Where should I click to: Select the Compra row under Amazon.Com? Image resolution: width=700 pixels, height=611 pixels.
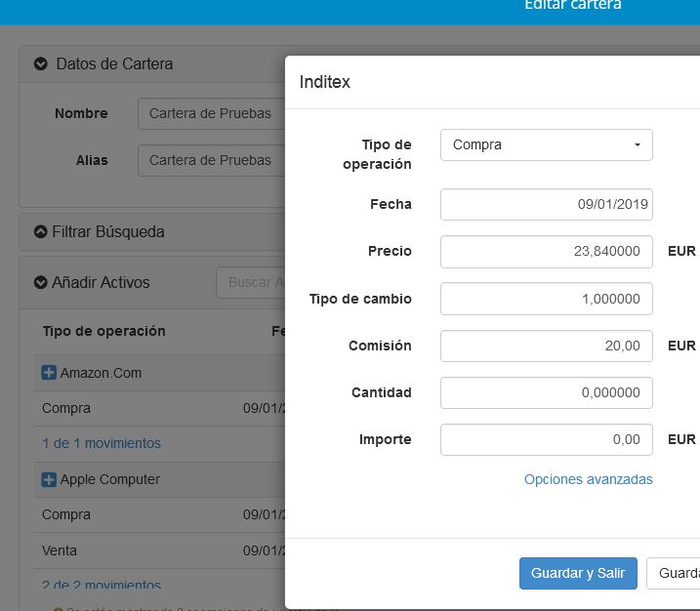click(160, 408)
